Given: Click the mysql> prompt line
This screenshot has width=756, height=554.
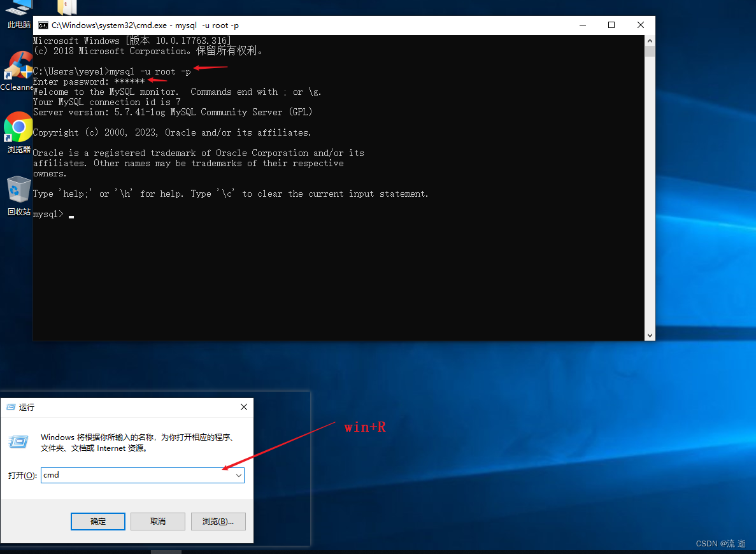Looking at the screenshot, I should coord(53,214).
